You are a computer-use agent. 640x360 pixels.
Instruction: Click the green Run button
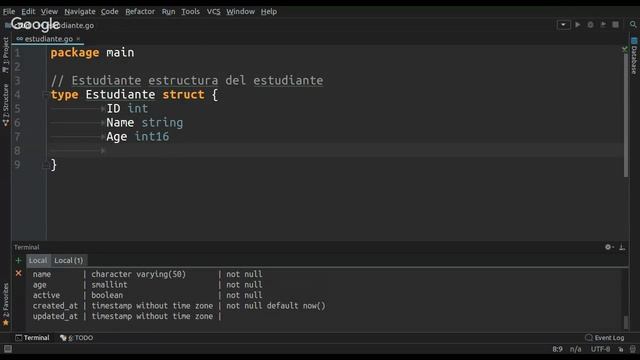point(578,25)
